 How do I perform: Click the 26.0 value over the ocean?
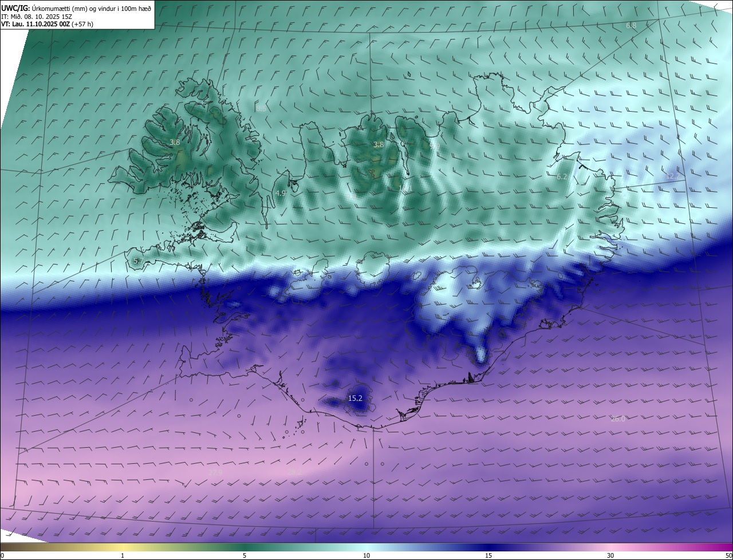(x=618, y=419)
